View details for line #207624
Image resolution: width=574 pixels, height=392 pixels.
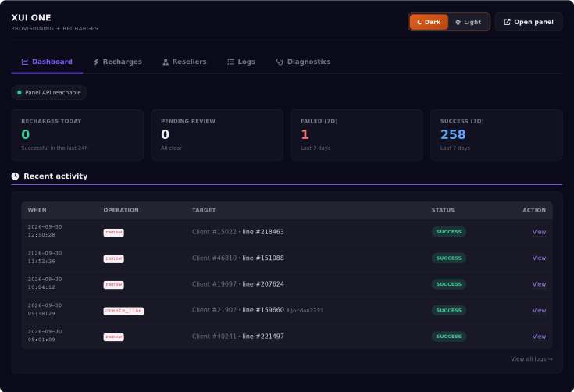[x=539, y=284]
